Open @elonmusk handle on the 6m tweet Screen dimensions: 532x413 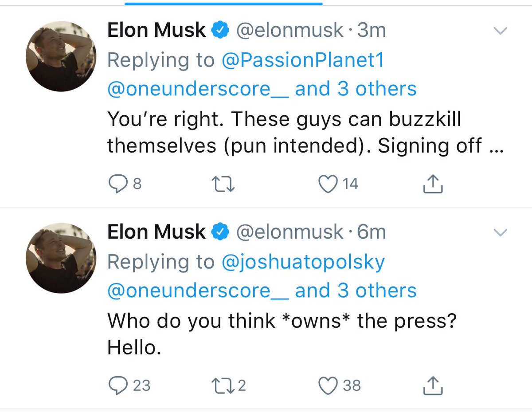[290, 232]
